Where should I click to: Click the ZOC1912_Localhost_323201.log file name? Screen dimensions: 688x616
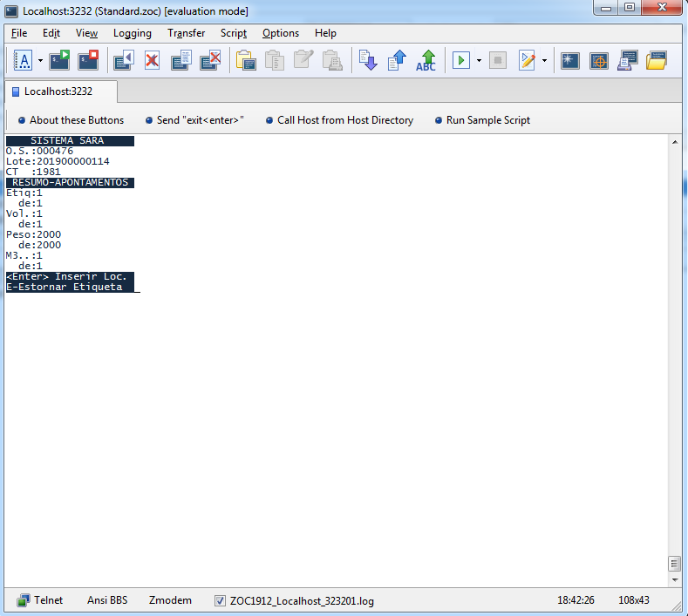pyautogui.click(x=302, y=600)
